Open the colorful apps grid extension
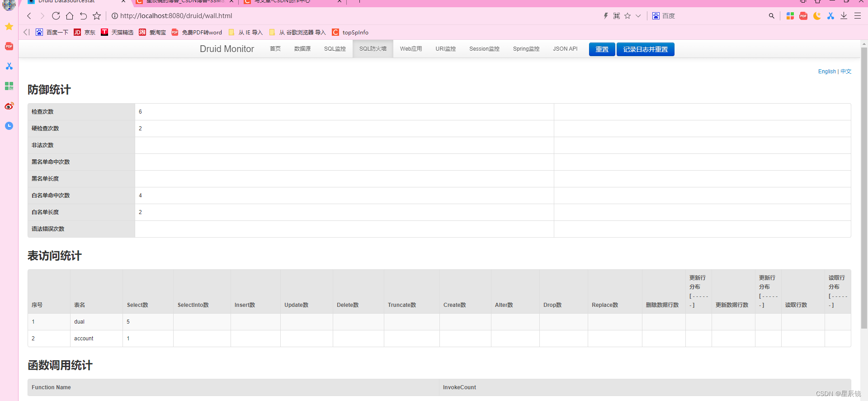 [790, 16]
